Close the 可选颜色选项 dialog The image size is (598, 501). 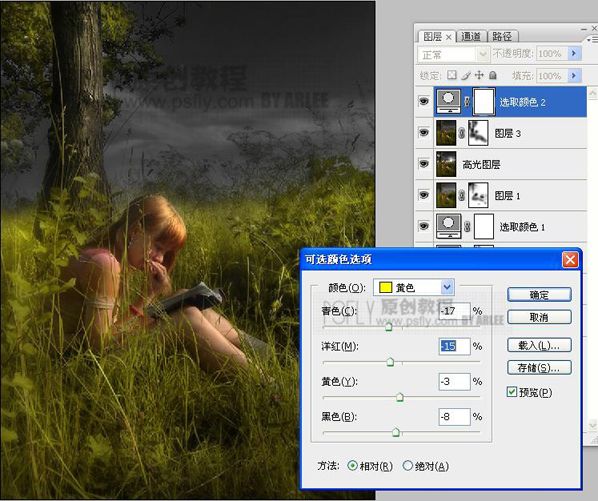click(x=570, y=260)
